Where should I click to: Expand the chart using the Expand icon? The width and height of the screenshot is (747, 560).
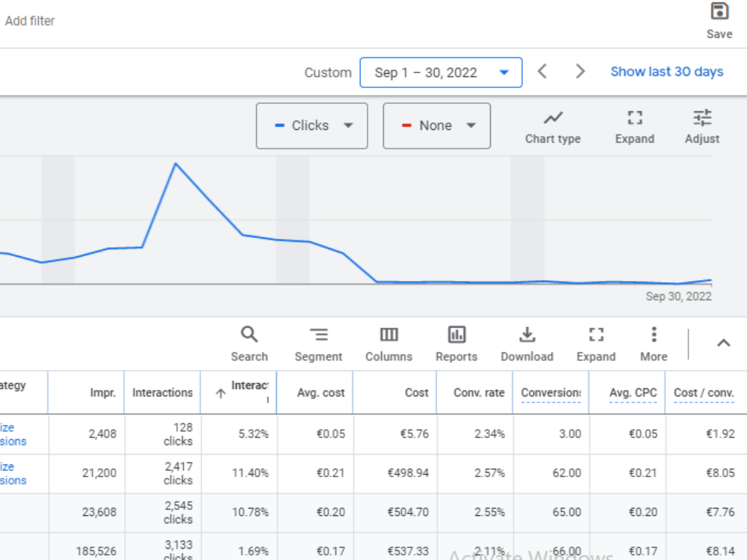point(634,118)
